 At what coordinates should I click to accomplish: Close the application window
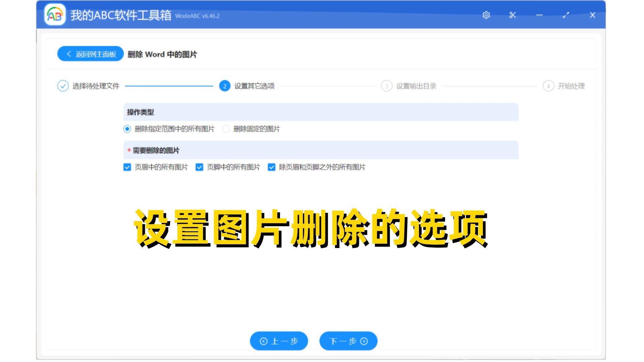point(593,15)
